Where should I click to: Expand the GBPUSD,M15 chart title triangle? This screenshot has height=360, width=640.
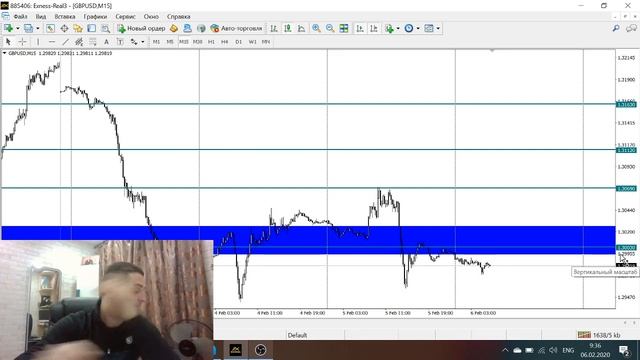(x=4, y=53)
